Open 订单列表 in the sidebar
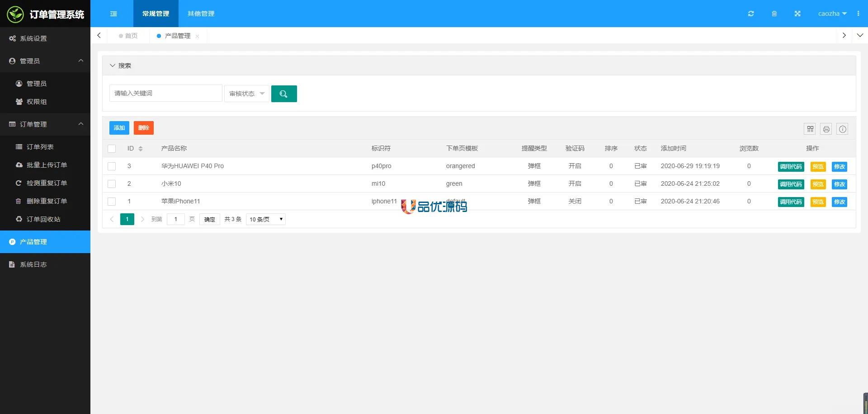Viewport: 868px width, 414px height. [x=45, y=147]
